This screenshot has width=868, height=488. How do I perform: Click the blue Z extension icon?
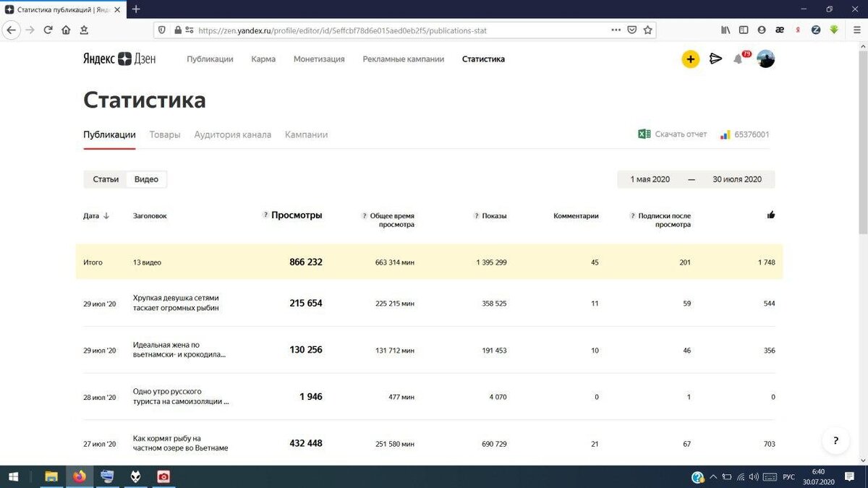(816, 30)
